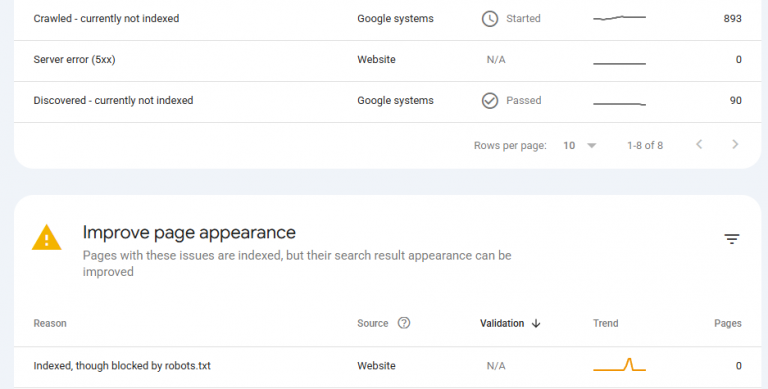The height and width of the screenshot is (389, 768).
Task: Click Google systems source in Crawled row
Action: (395, 19)
